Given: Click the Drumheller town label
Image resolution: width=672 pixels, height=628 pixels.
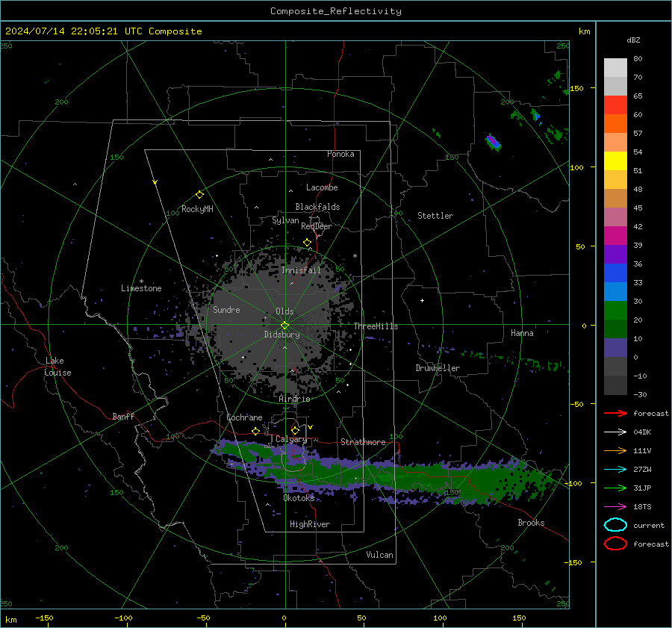Looking at the screenshot, I should (438, 368).
